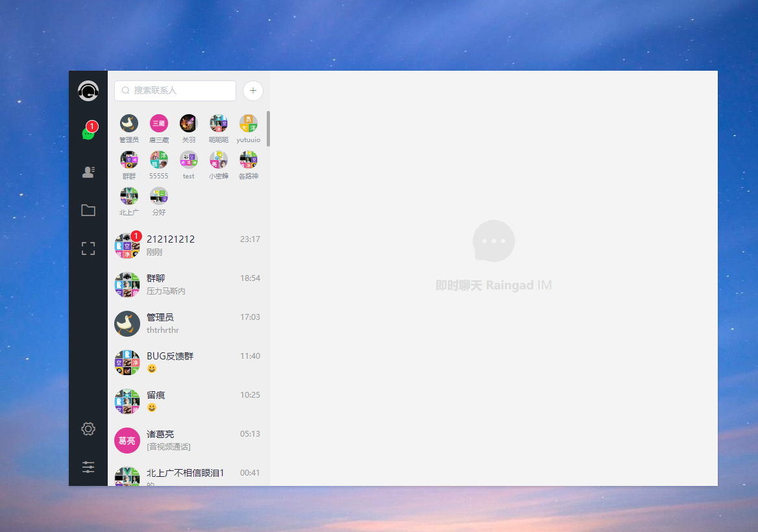Open the 诸葛亮 conversation
The width and height of the screenshot is (758, 532).
click(188, 441)
